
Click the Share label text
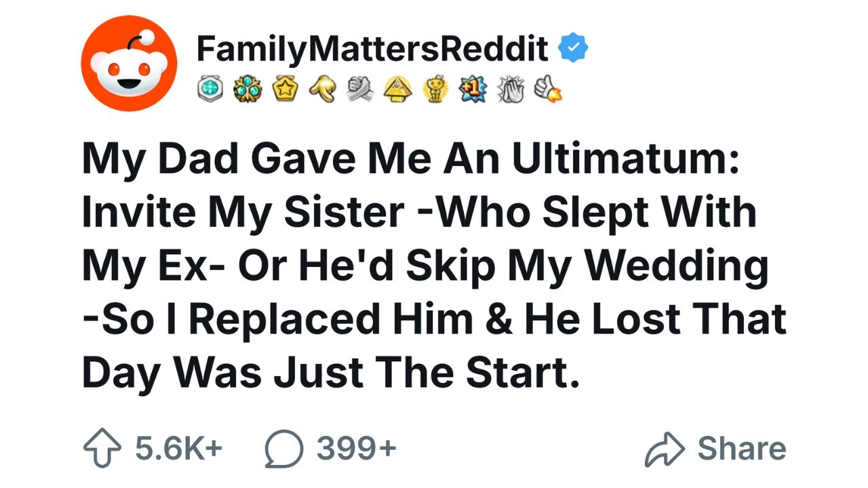pos(742,449)
